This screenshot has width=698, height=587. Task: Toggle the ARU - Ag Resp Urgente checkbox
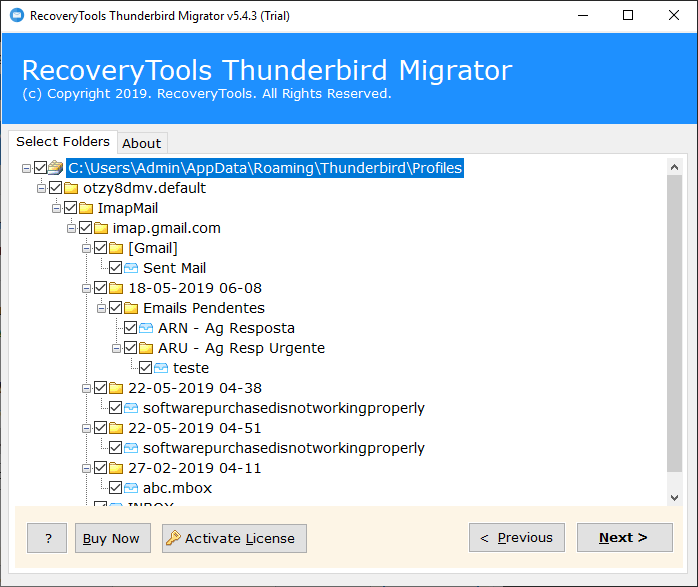(130, 348)
